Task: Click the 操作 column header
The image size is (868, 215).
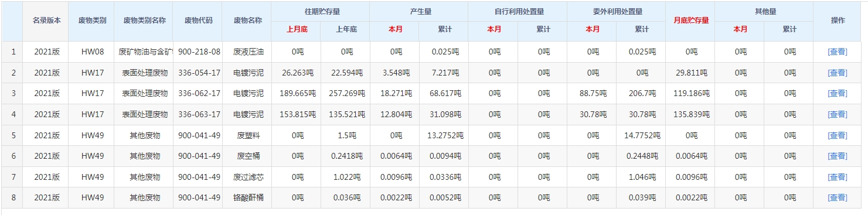Action: (x=838, y=20)
